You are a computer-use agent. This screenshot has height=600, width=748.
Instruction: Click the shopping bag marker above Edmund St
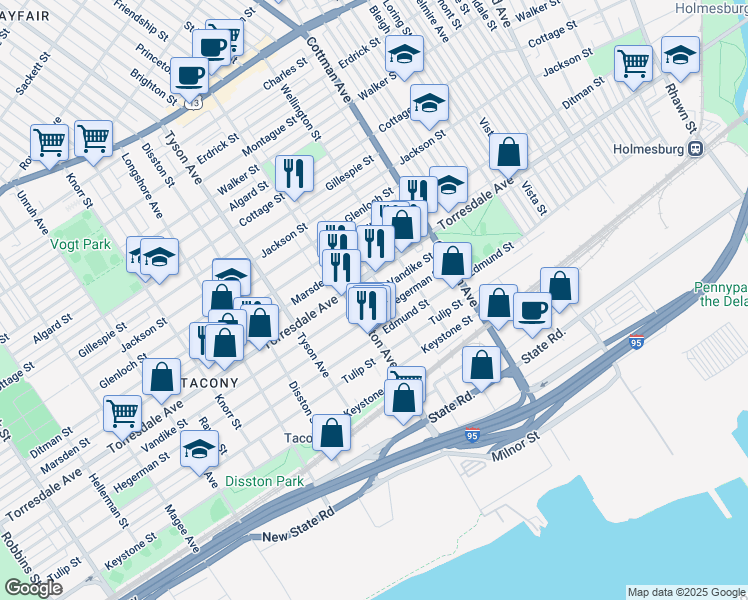(x=453, y=261)
